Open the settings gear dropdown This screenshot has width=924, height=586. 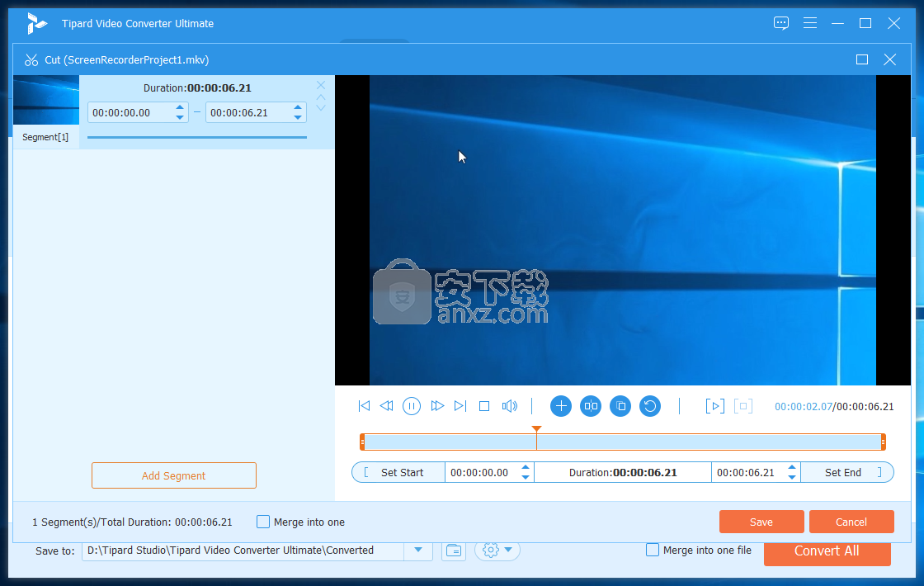point(497,550)
